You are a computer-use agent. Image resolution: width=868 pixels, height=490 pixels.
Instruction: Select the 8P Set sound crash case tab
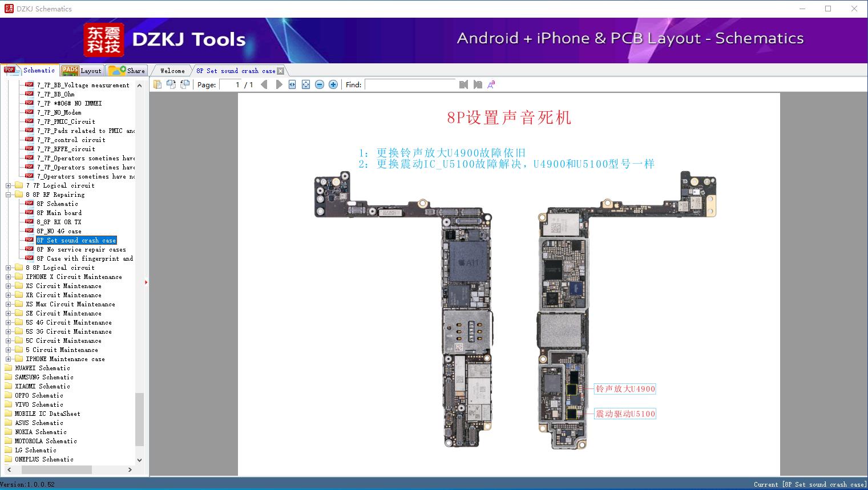click(x=236, y=71)
